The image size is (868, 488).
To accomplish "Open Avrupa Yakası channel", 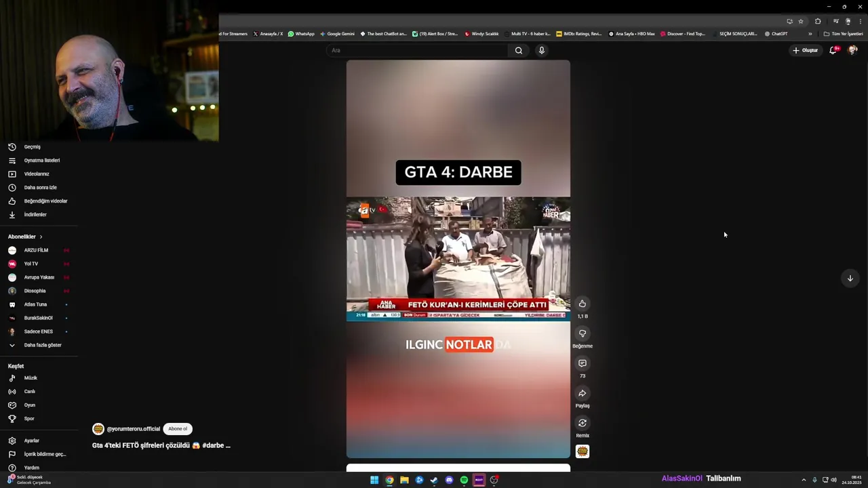I will 39,277.
